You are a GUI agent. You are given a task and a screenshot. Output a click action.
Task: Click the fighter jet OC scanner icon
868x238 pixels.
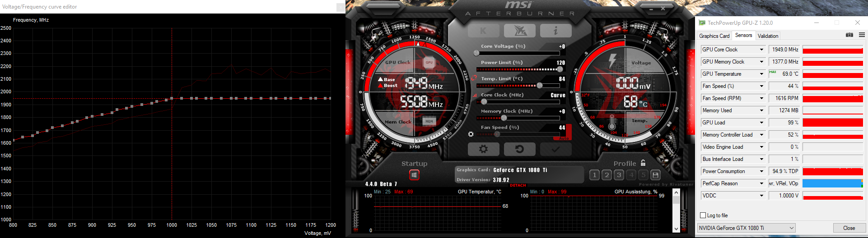519,31
